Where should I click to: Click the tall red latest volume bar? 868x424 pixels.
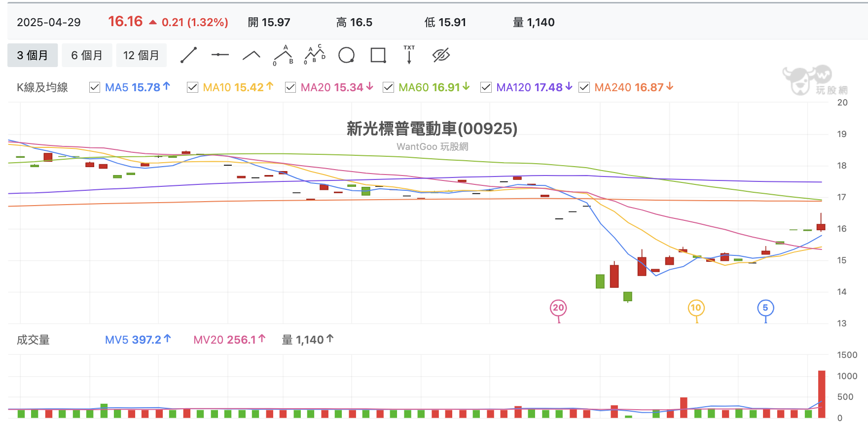(x=822, y=394)
